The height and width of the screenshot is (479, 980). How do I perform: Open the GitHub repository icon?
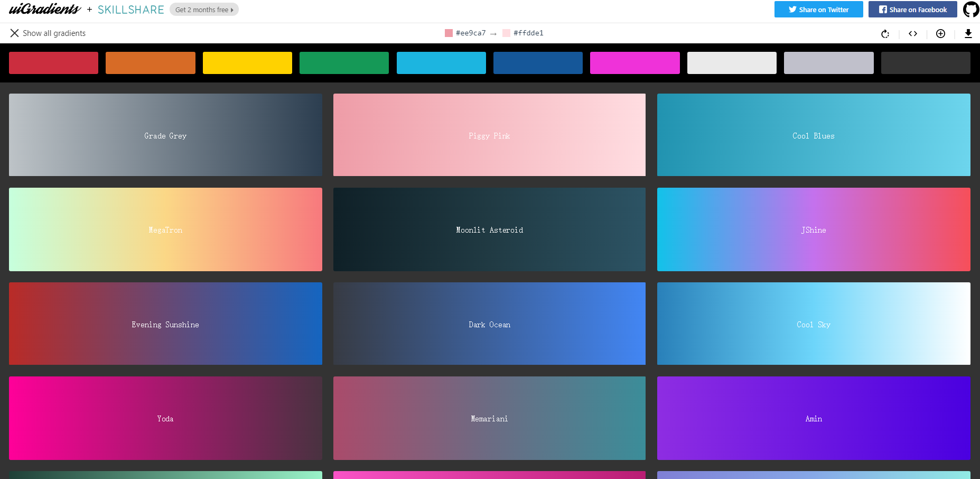pos(971,10)
